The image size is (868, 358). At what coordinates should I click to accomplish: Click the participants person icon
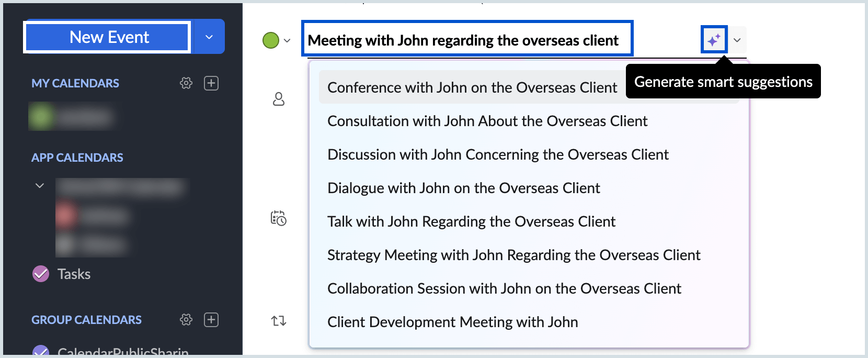click(x=279, y=99)
